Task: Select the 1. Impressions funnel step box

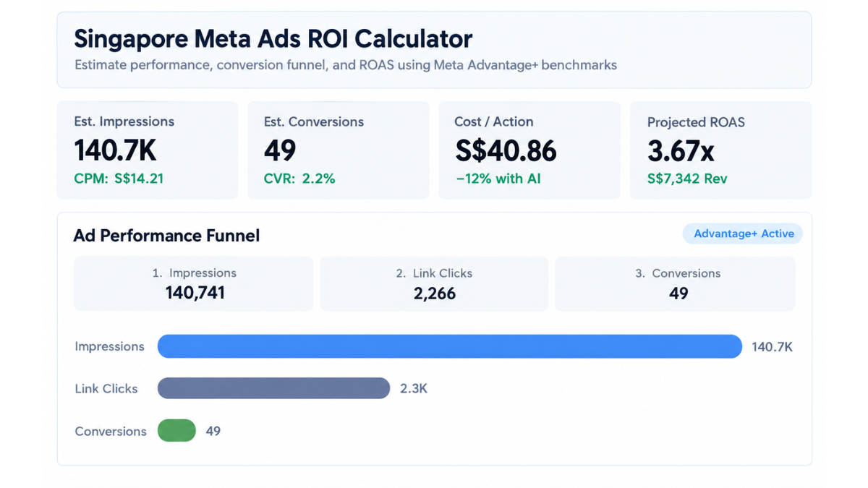Action: [194, 283]
